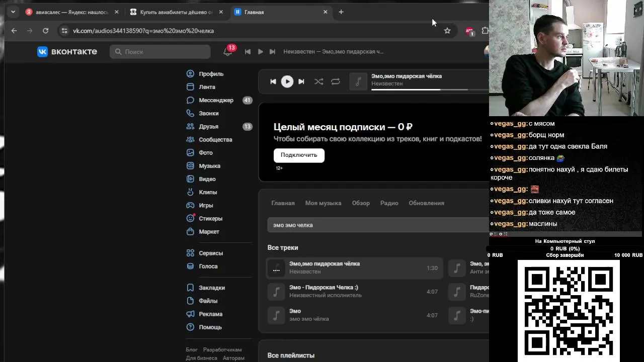
Task: Click the Подключить subscription button
Action: (x=299, y=155)
